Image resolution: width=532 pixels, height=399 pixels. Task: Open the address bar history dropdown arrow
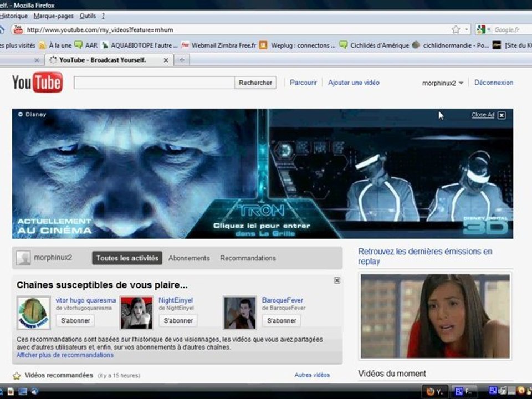pos(467,30)
